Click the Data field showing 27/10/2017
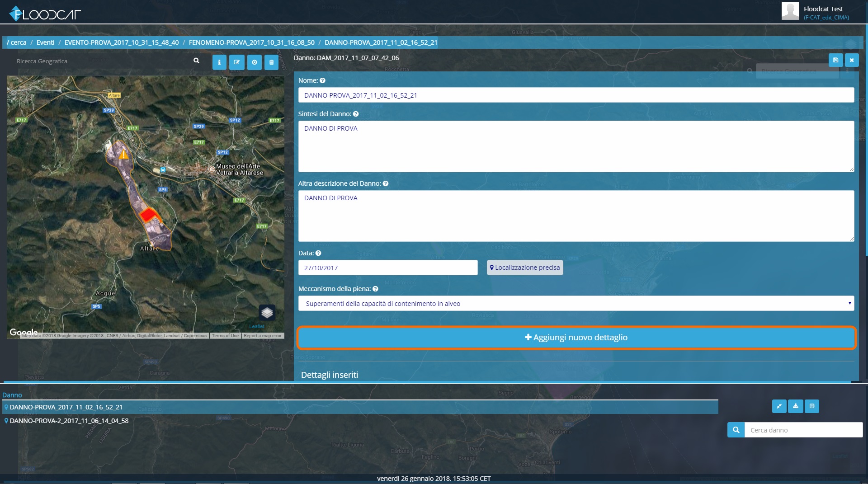868x484 pixels. click(x=388, y=268)
